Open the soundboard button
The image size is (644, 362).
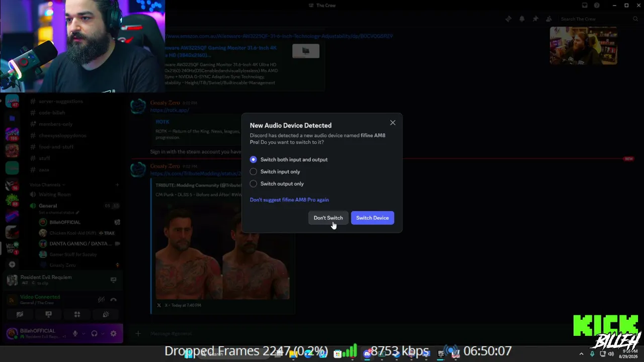(106, 315)
